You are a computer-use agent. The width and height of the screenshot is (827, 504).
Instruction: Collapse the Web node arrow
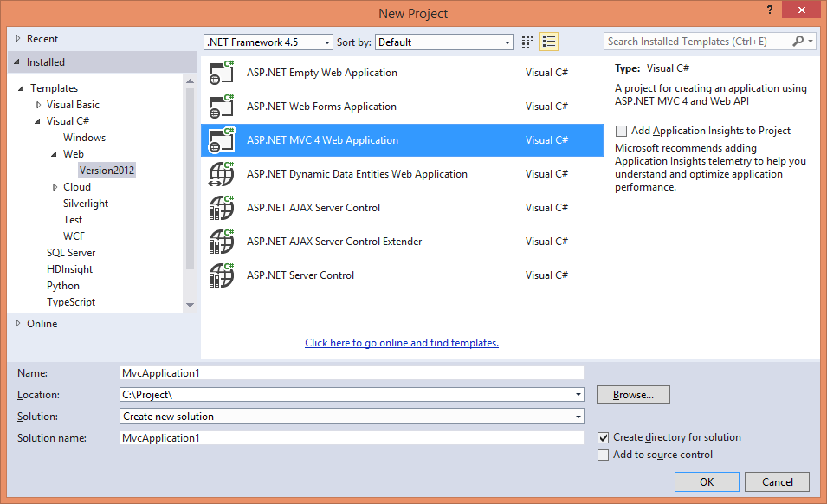(x=54, y=154)
